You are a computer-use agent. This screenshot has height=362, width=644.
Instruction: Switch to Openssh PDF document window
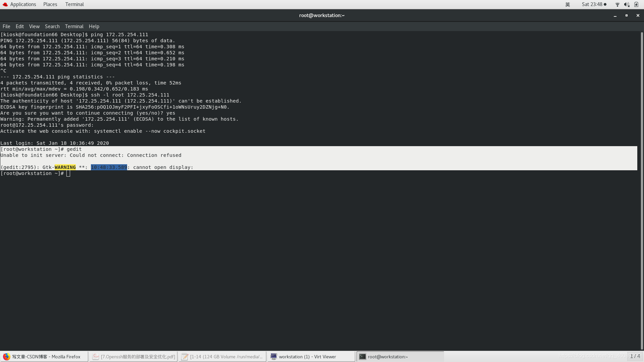tap(134, 357)
